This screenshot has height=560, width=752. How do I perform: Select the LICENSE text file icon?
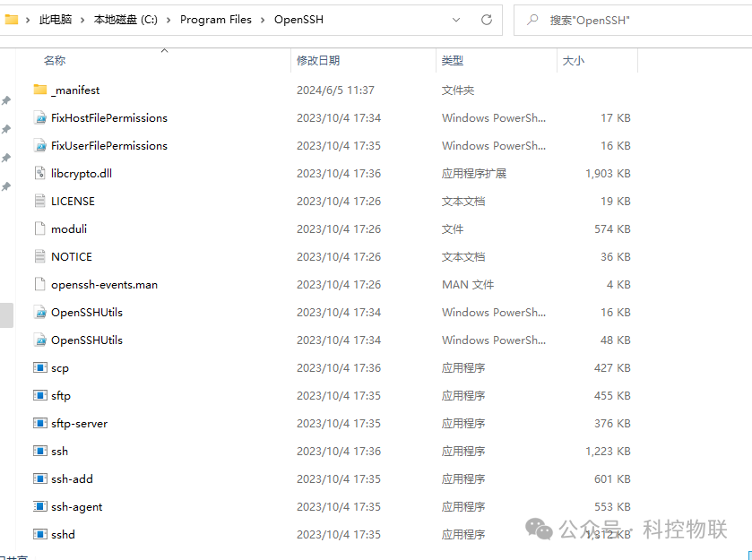coord(39,201)
